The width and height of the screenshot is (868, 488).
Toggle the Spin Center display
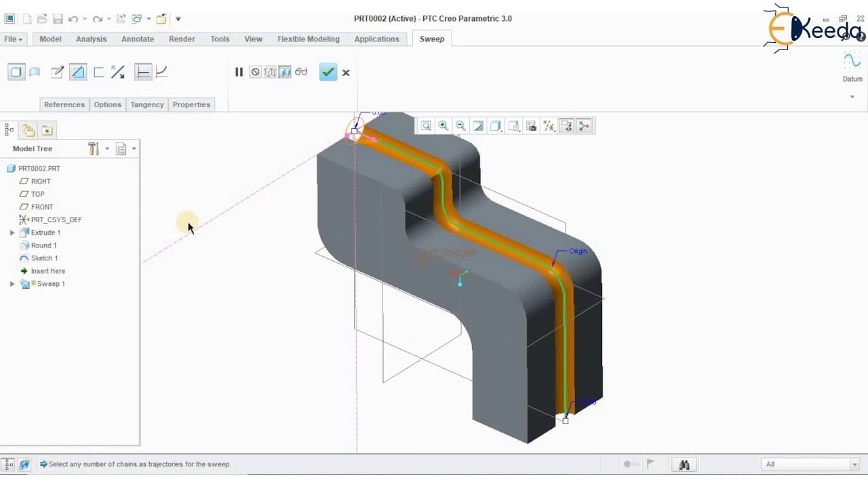pos(585,125)
